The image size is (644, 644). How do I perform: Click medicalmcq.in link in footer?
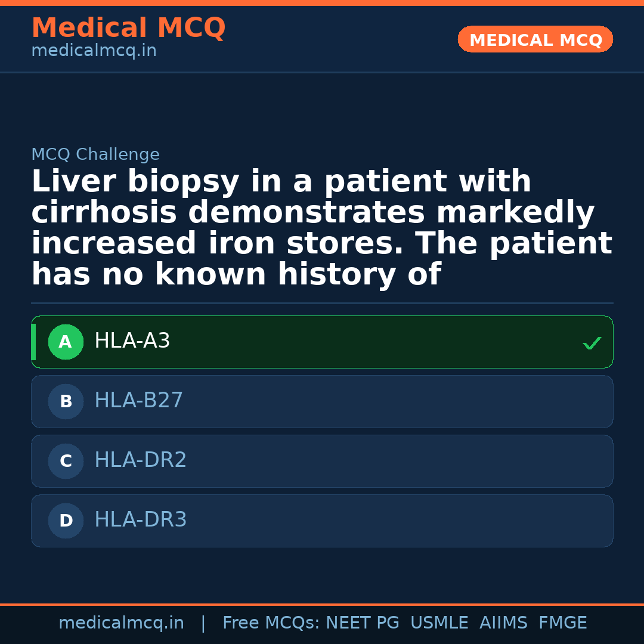coord(121,623)
